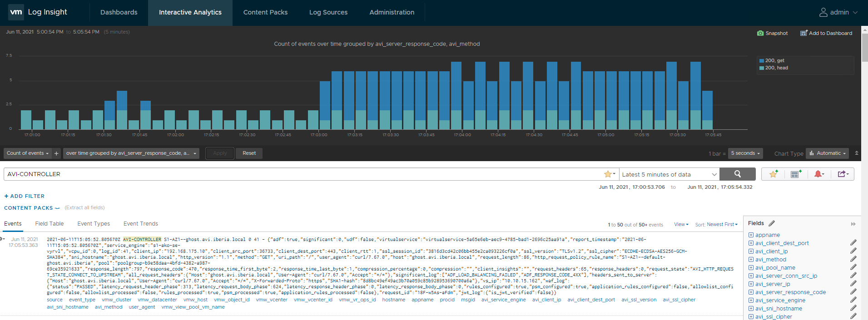868x320 pixels.
Task: Add another aggregation function with plus icon
Action: click(56, 153)
